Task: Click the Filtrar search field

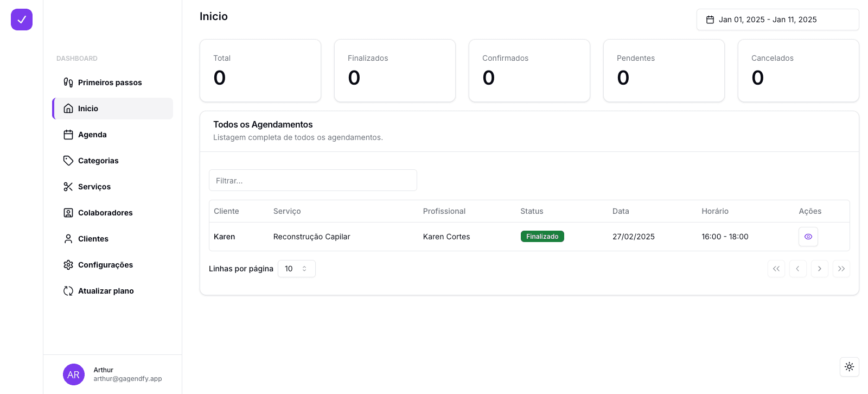Action: tap(312, 180)
